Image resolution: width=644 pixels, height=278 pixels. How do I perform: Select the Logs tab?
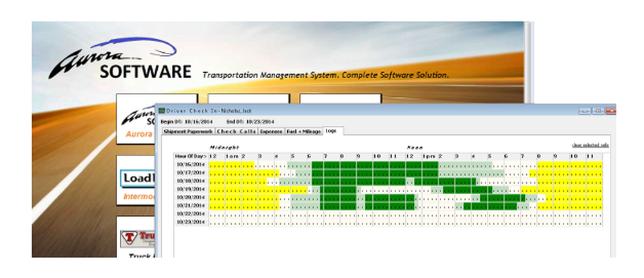pos(333,131)
